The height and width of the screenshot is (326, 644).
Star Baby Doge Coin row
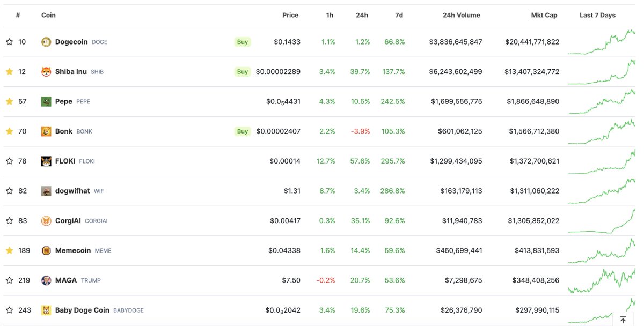pyautogui.click(x=9, y=310)
